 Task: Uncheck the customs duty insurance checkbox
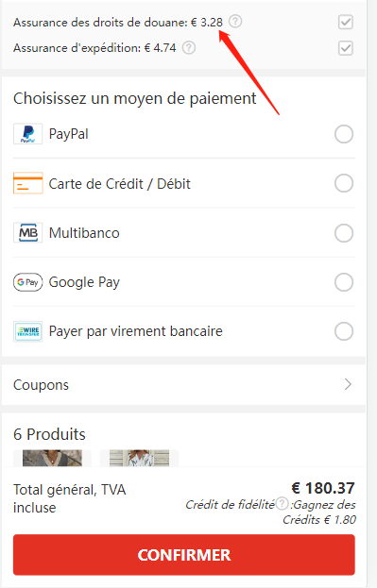point(346,22)
